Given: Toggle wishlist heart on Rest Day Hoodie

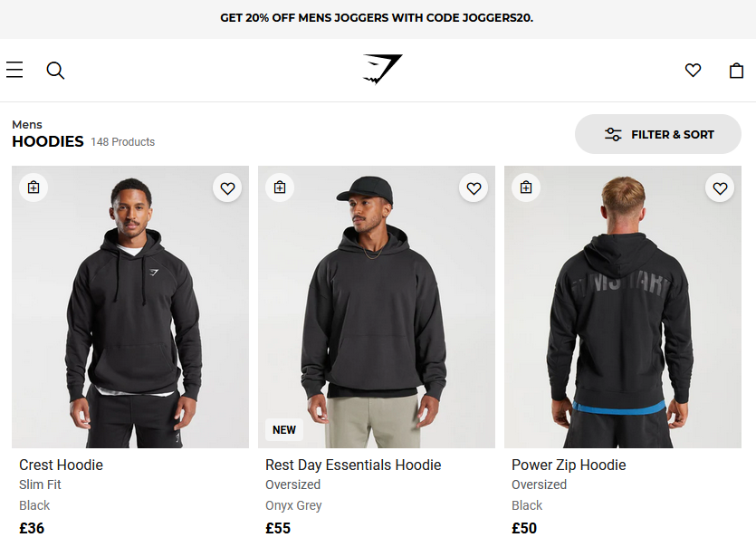Looking at the screenshot, I should click(474, 188).
